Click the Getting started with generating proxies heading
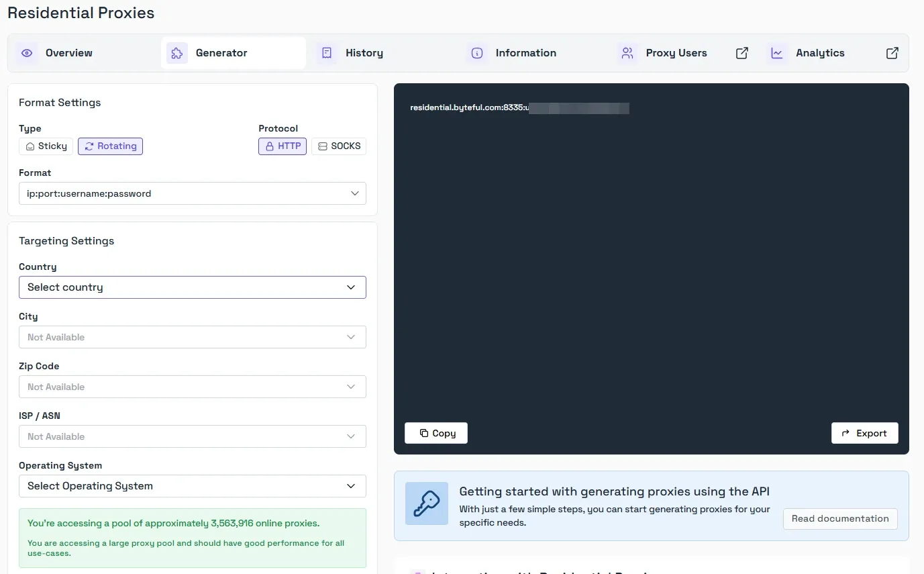The image size is (924, 574). (x=614, y=491)
